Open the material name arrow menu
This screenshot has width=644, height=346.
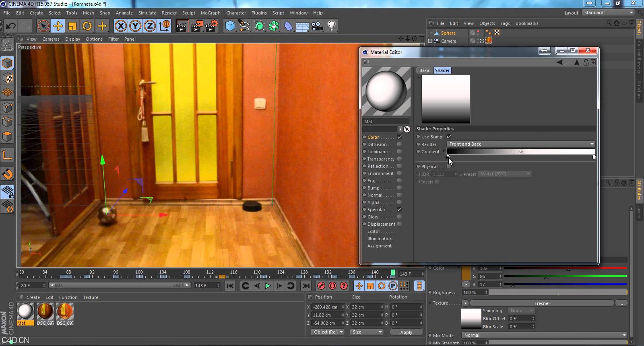click(x=400, y=129)
